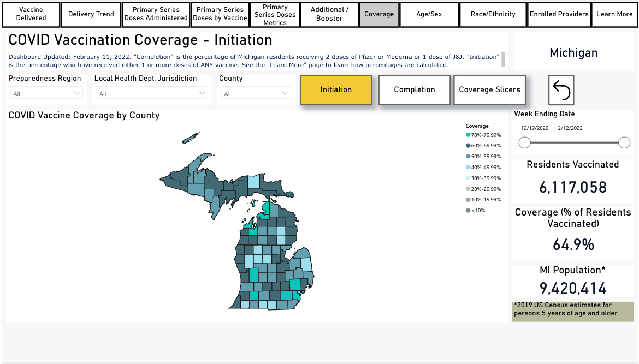The height and width of the screenshot is (364, 639).
Task: Switch to the Age/Sex tab
Action: click(429, 14)
